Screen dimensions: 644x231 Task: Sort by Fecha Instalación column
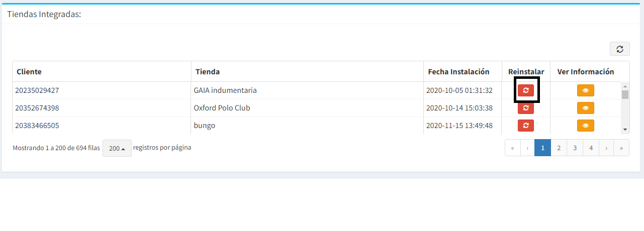pos(458,72)
